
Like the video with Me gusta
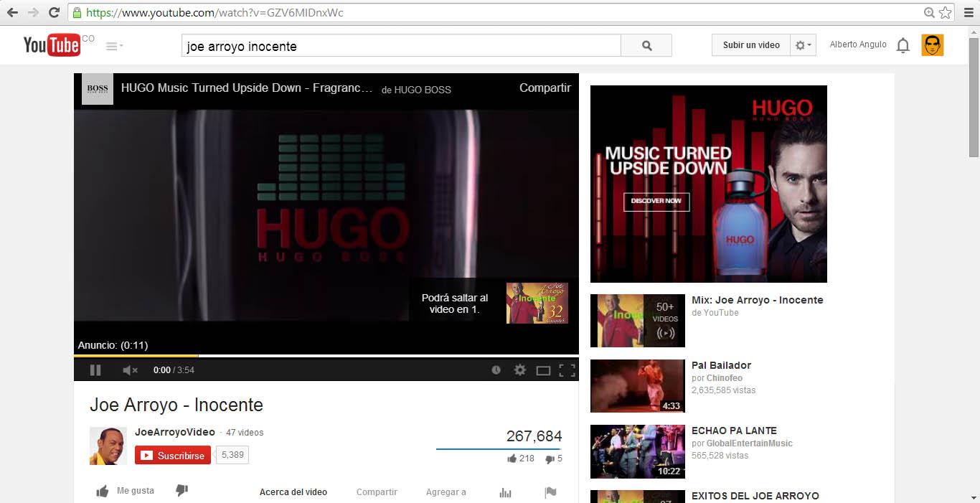click(126, 491)
